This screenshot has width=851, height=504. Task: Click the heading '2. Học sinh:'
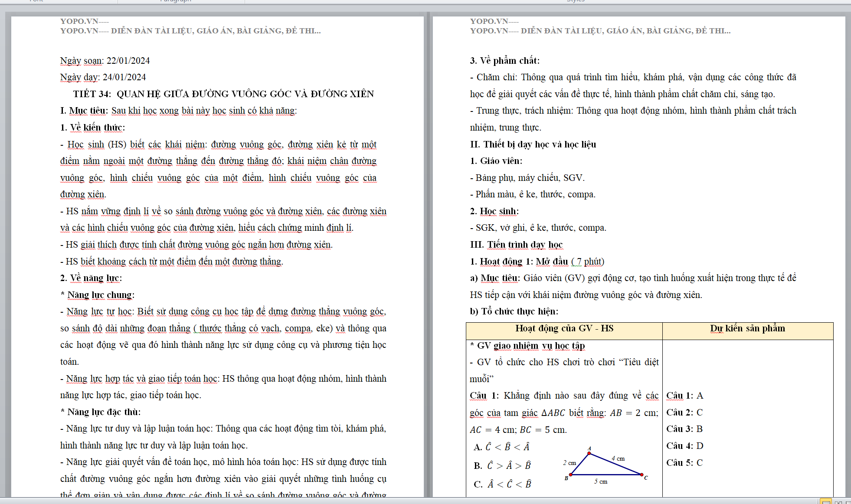click(x=494, y=211)
